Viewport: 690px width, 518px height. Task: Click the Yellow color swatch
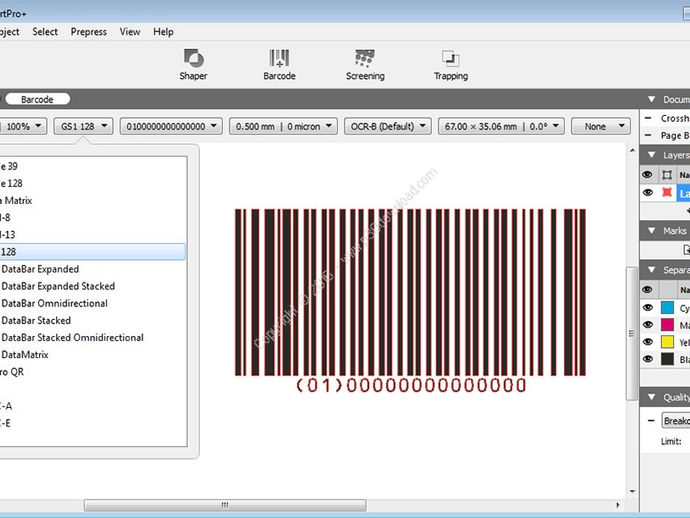[x=668, y=342]
